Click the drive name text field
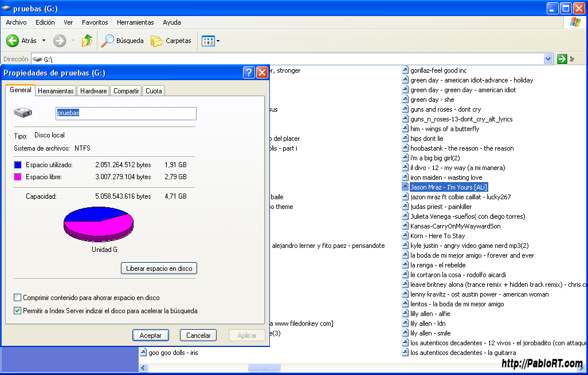Screen dimensions: 588x375 126,113
